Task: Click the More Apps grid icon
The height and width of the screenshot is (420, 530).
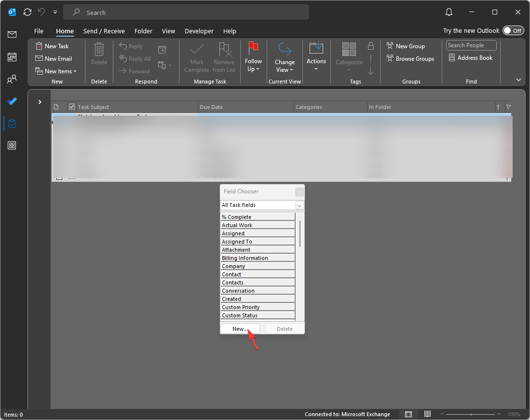Action: click(x=12, y=146)
